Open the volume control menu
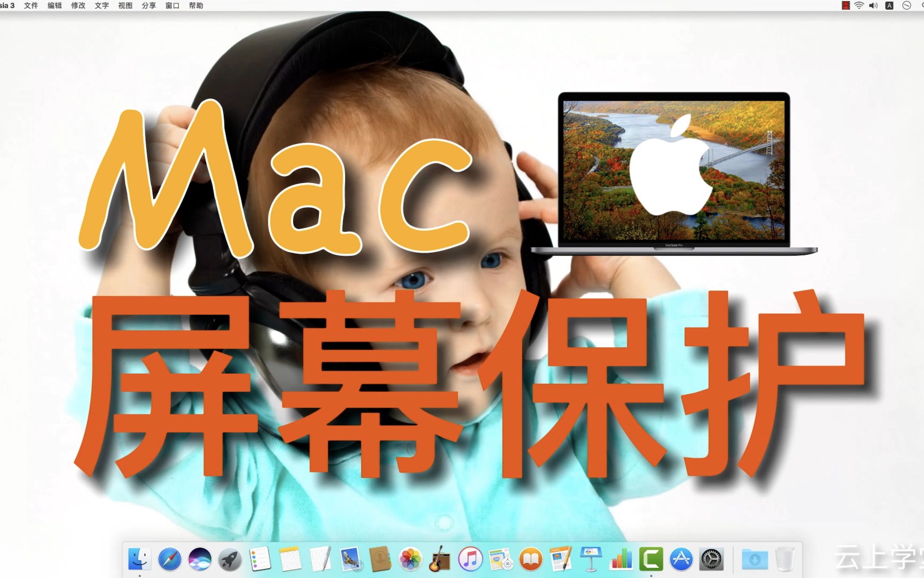This screenshot has width=924, height=578. point(873,5)
